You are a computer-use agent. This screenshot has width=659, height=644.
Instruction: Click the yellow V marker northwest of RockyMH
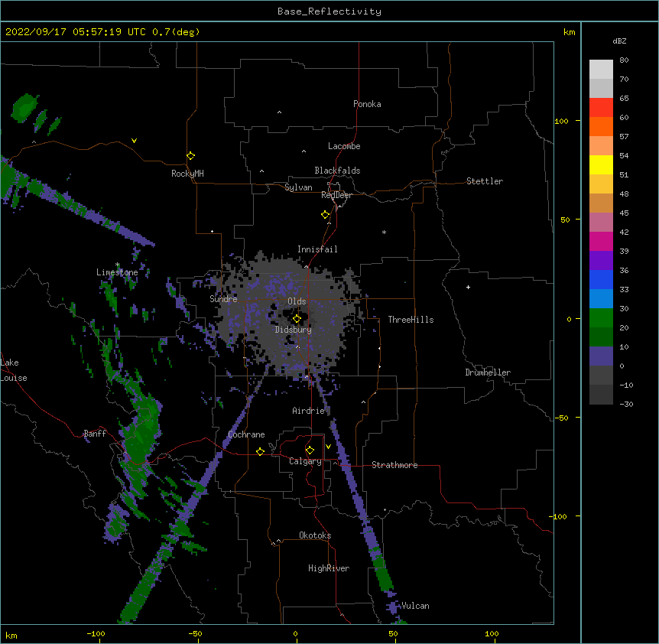[x=134, y=141]
